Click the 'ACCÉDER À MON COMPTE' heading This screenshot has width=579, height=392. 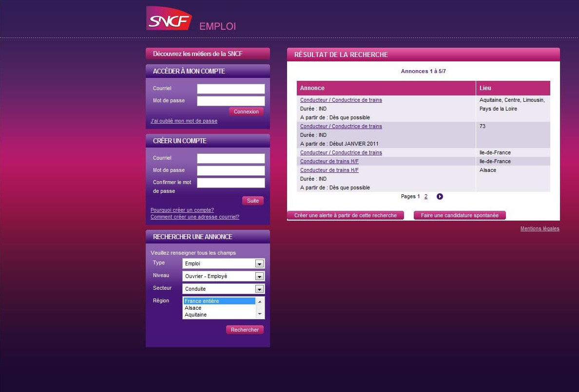click(189, 71)
